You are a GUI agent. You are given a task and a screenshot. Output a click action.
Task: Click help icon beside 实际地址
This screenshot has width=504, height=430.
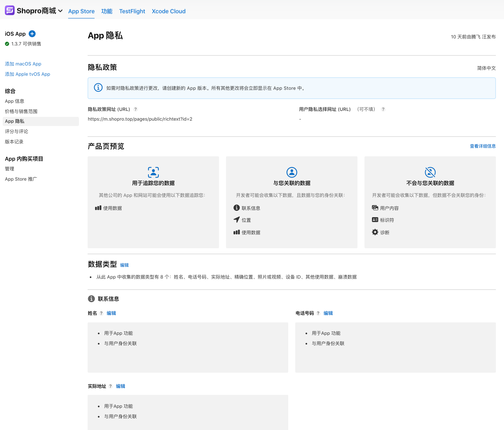point(111,386)
